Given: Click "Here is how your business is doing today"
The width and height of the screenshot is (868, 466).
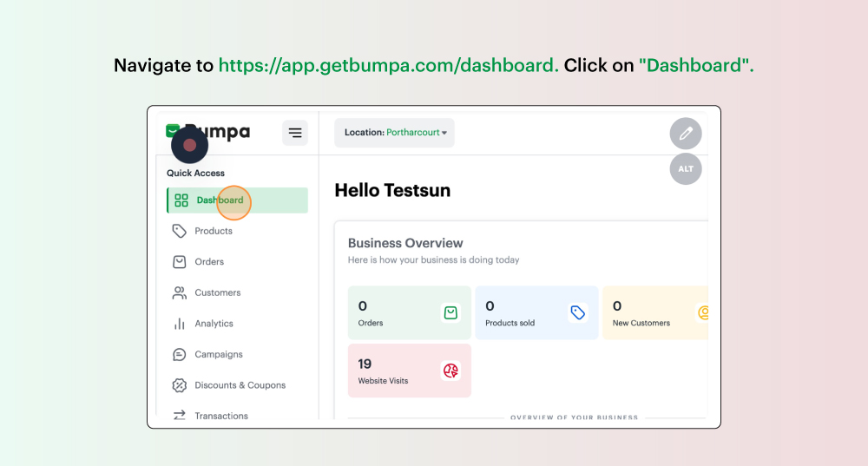Looking at the screenshot, I should 433,260.
